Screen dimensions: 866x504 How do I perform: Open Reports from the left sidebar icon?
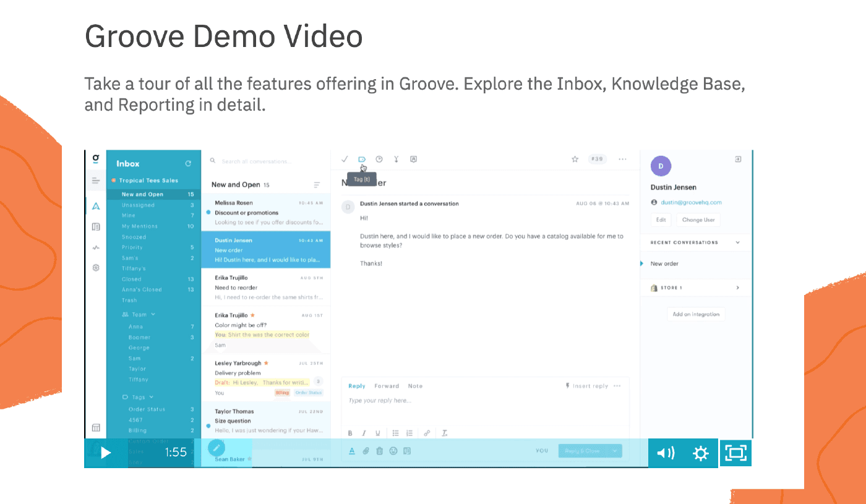click(96, 247)
